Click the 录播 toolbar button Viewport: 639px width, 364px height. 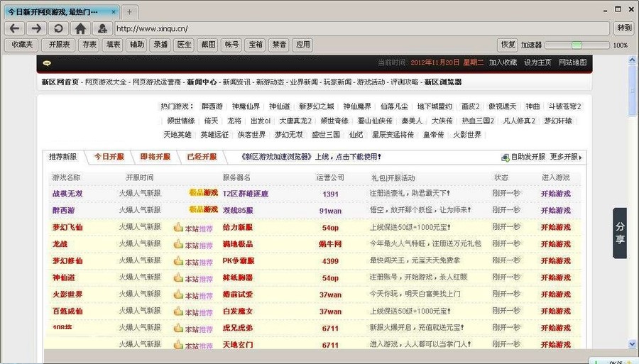(x=160, y=45)
